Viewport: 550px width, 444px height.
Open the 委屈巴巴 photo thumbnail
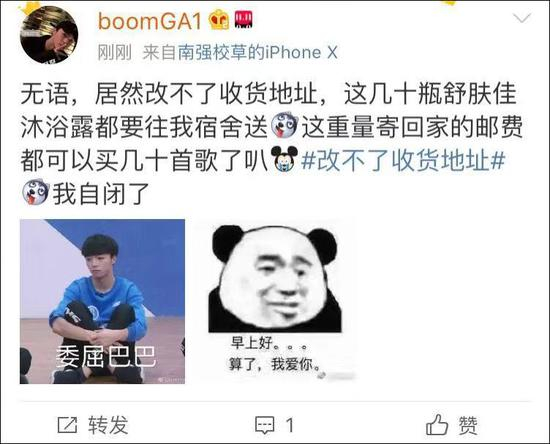[x=102, y=302]
